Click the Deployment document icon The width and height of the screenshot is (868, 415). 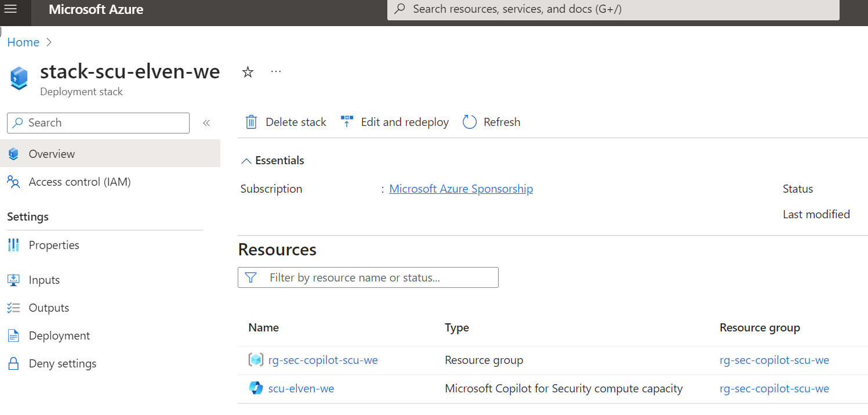(13, 335)
